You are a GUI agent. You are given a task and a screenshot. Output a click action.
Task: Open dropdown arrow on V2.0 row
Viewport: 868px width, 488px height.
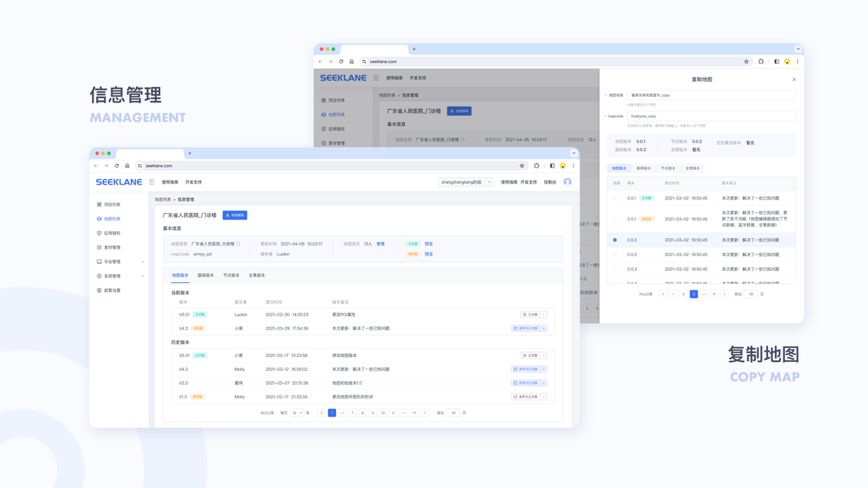coord(543,383)
